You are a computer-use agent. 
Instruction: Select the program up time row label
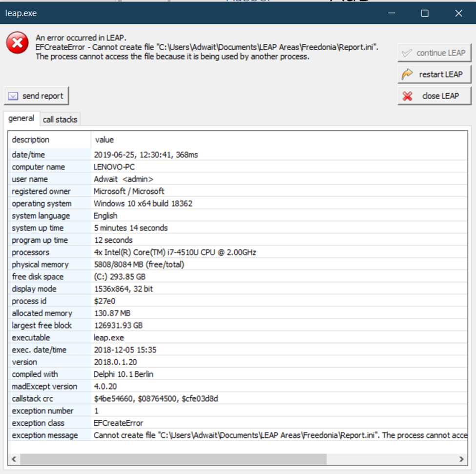coord(40,240)
